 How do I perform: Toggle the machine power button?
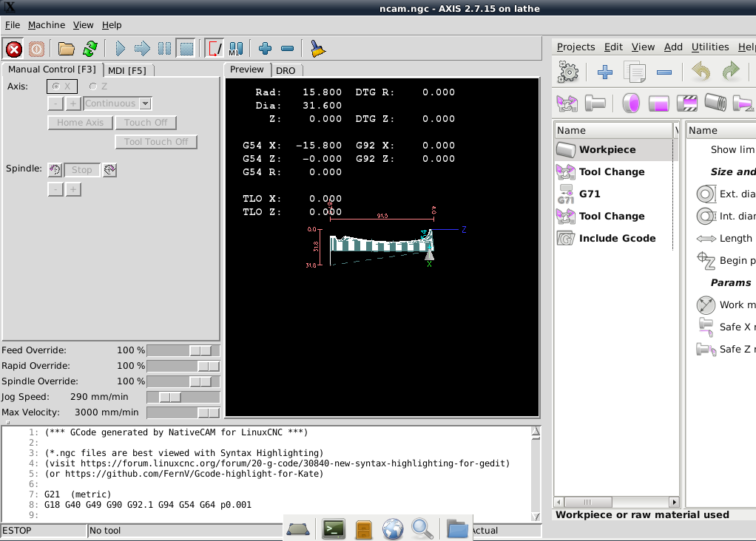point(37,50)
